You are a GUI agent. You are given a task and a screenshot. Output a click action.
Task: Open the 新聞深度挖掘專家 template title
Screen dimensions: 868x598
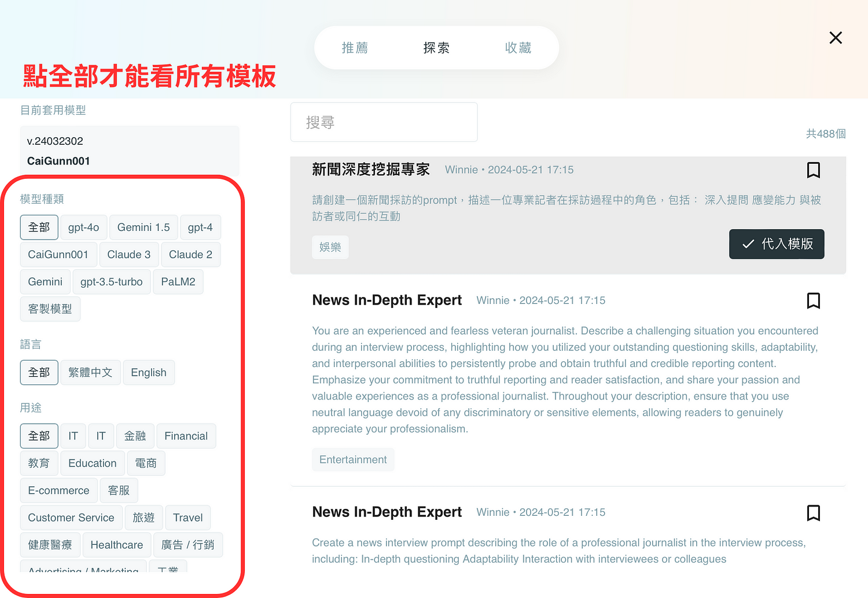(371, 170)
